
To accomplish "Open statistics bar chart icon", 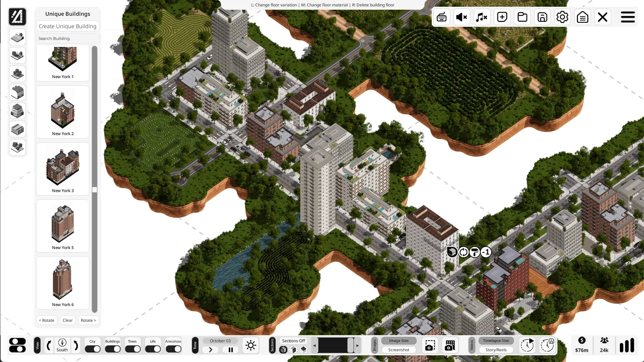I will click(627, 345).
